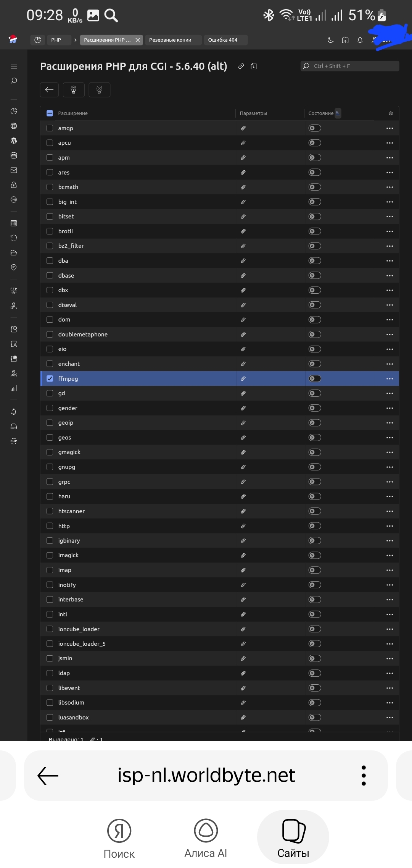Open the three-dot menu for ffmpeg row

click(x=389, y=378)
